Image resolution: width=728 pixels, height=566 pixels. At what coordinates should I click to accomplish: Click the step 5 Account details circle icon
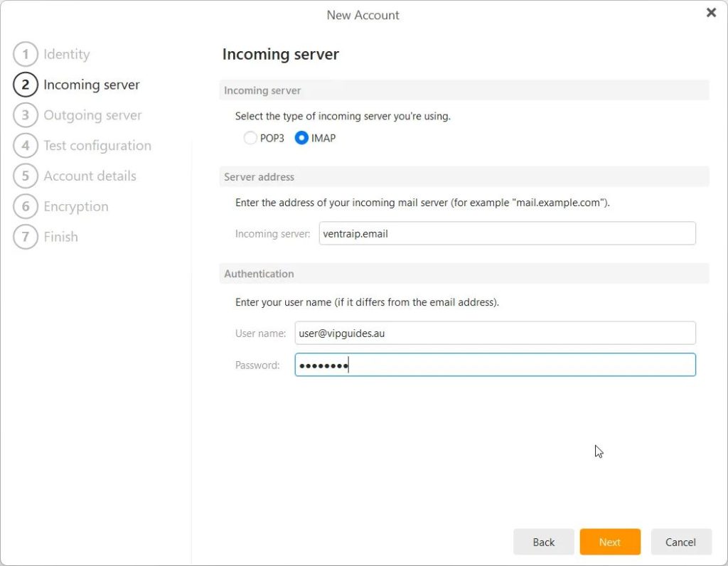[x=26, y=176]
